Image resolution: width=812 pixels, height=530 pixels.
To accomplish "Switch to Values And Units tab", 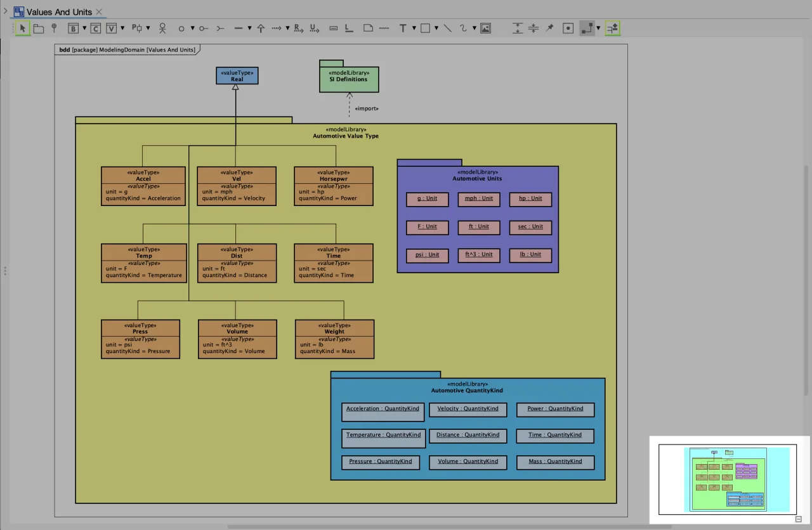I will (59, 12).
